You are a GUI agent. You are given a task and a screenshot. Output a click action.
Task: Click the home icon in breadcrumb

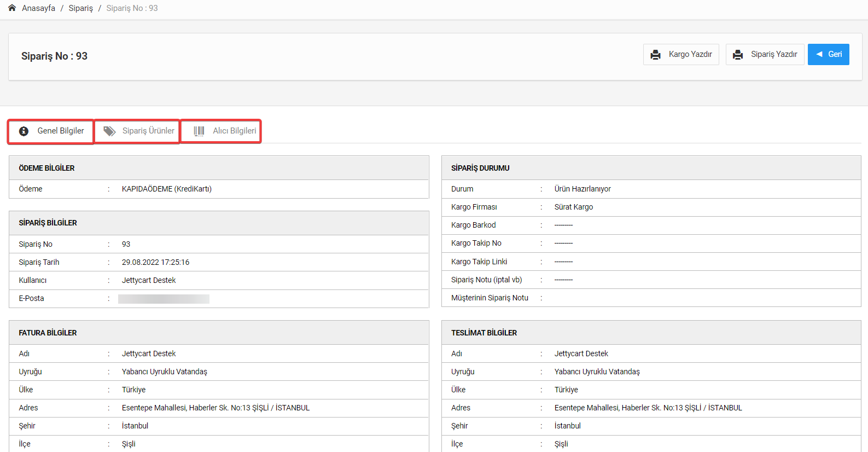pyautogui.click(x=12, y=8)
